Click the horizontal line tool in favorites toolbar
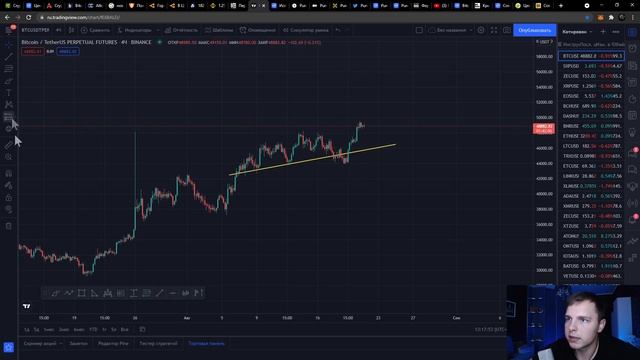 (173, 293)
